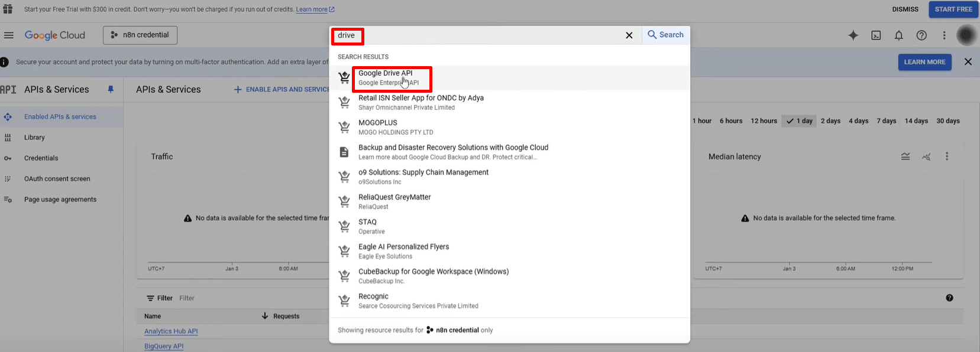Open the Median latency chart three-dot menu
This screenshot has height=352, width=980.
click(x=947, y=157)
